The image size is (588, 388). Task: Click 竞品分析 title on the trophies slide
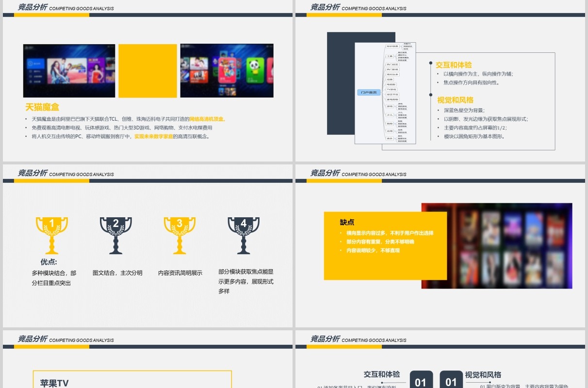coord(33,173)
